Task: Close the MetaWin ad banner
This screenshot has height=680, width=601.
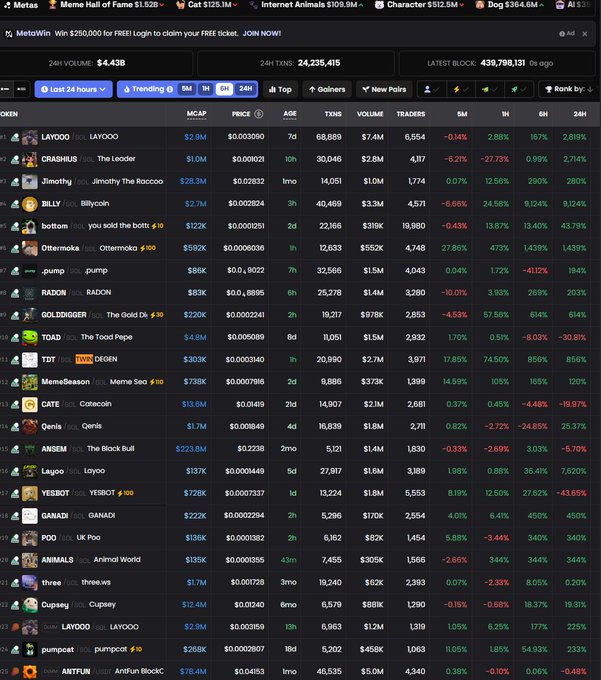Action: (585, 34)
